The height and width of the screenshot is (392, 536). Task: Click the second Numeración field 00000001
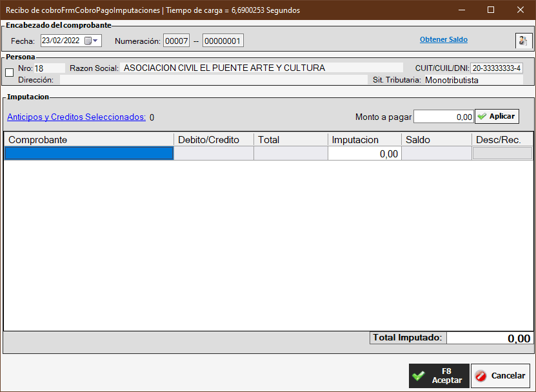click(x=223, y=41)
